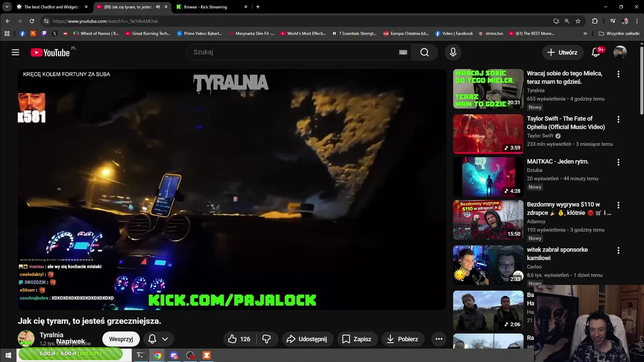This screenshot has height=362, width=644.
Task: Reload the current page
Action: (x=32, y=21)
